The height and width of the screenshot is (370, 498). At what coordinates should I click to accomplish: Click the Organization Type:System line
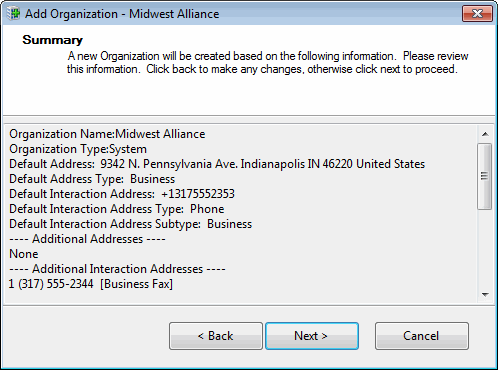click(78, 149)
